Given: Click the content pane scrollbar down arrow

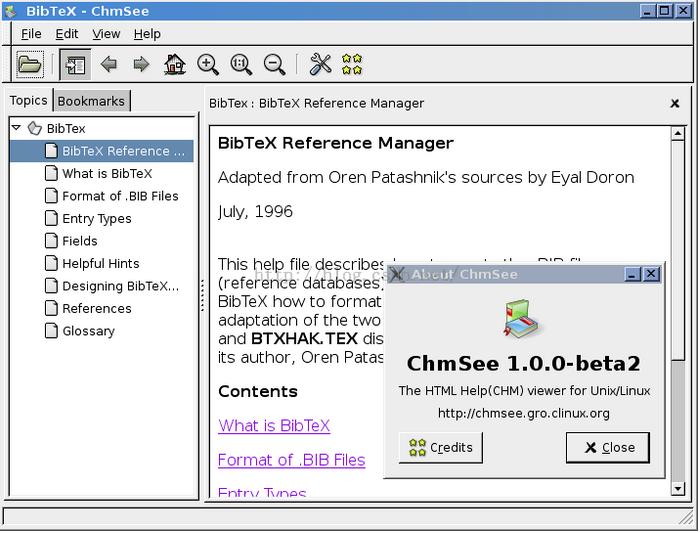Looking at the screenshot, I should (x=679, y=488).
